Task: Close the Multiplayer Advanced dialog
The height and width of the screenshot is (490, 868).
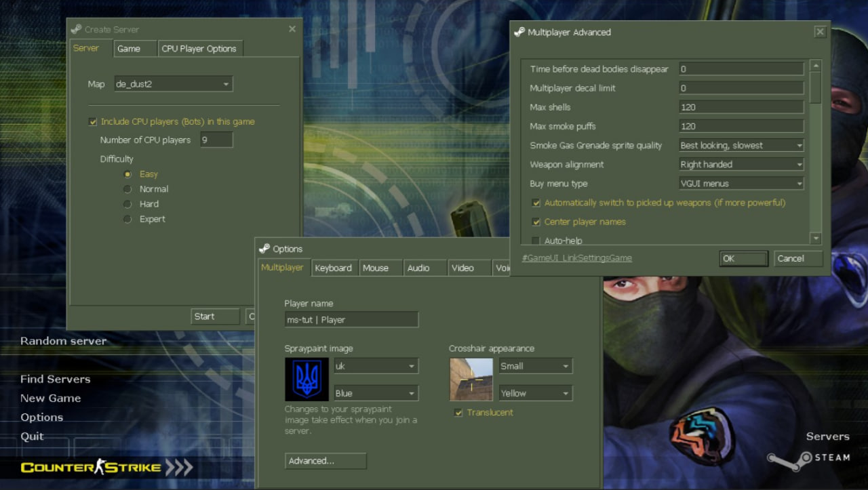Action: [820, 32]
